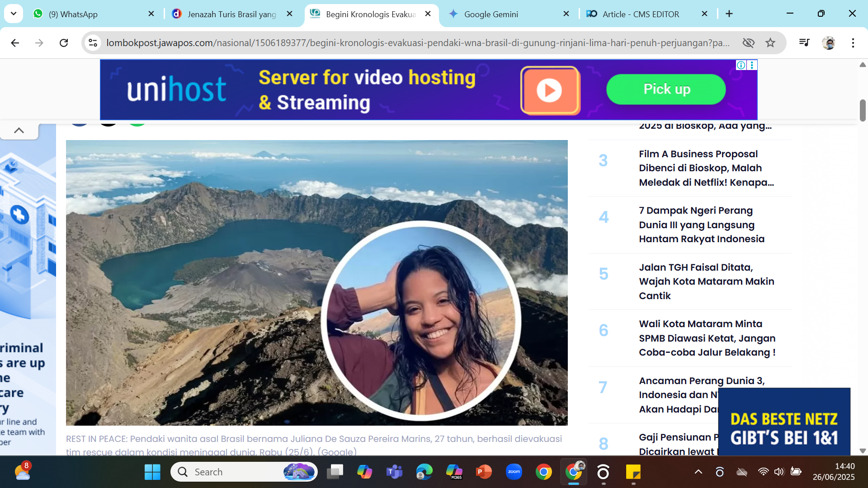Screen dimensions: 868x488
Task: Open Film A Business Proposal article
Action: (x=706, y=168)
